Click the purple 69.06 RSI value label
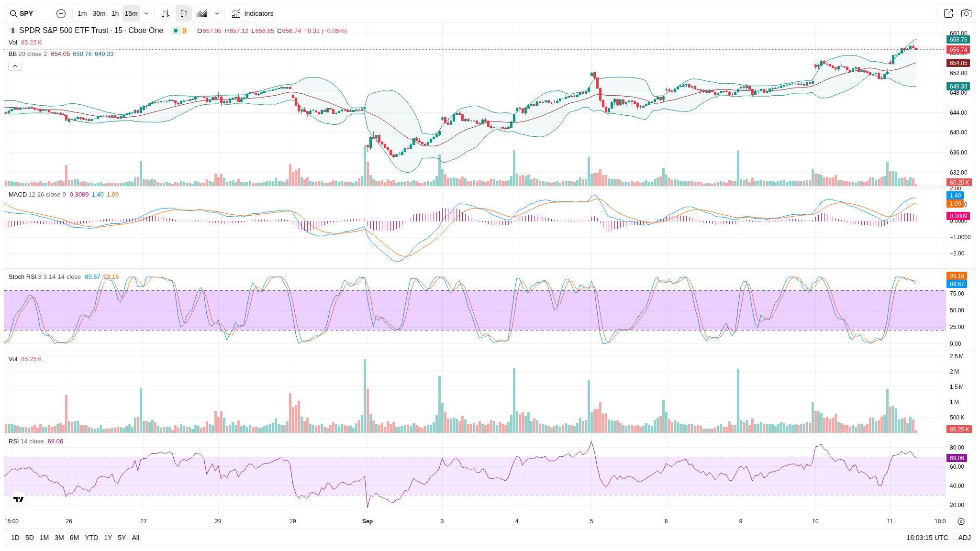Image resolution: width=980 pixels, height=551 pixels. coord(957,458)
